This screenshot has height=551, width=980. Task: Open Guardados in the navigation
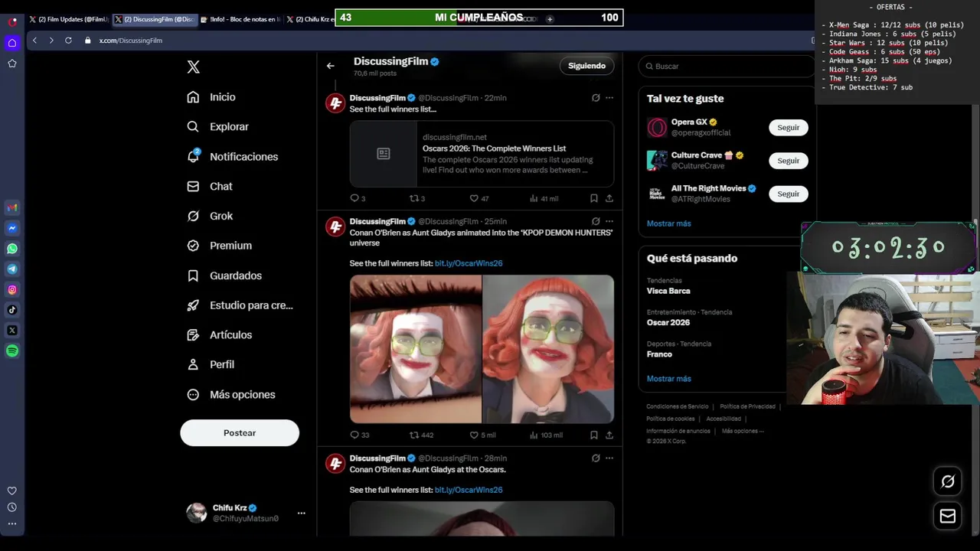225,275
